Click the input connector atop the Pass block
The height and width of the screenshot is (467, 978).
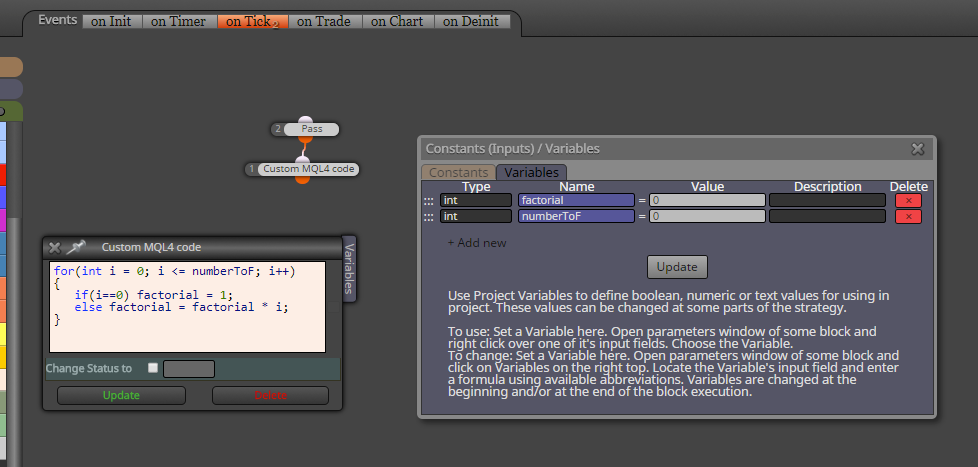coord(305,120)
